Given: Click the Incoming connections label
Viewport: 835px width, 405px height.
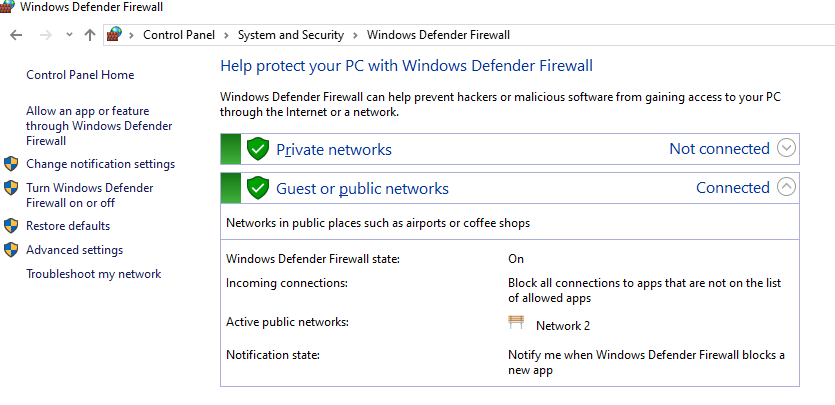Looking at the screenshot, I should tap(287, 283).
